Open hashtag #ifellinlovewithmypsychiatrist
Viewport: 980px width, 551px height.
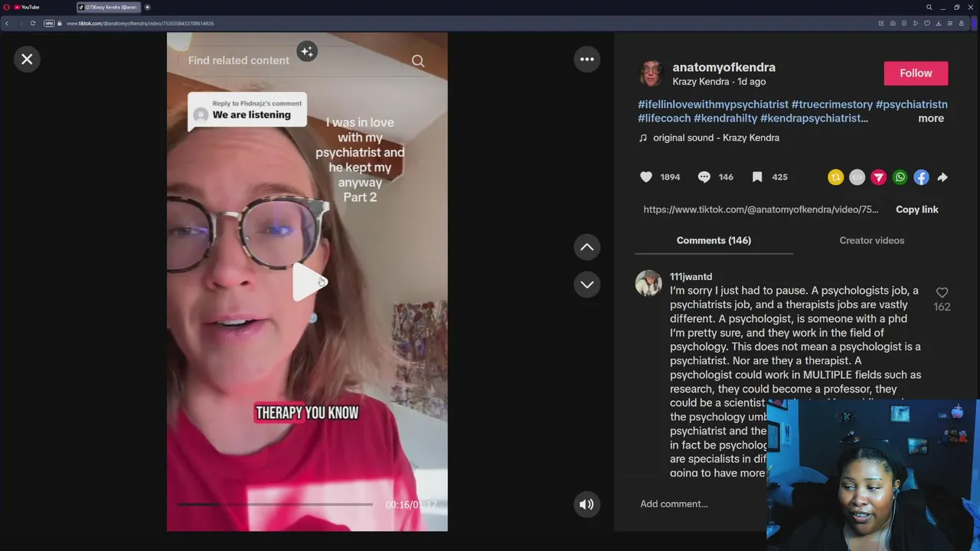(x=713, y=104)
